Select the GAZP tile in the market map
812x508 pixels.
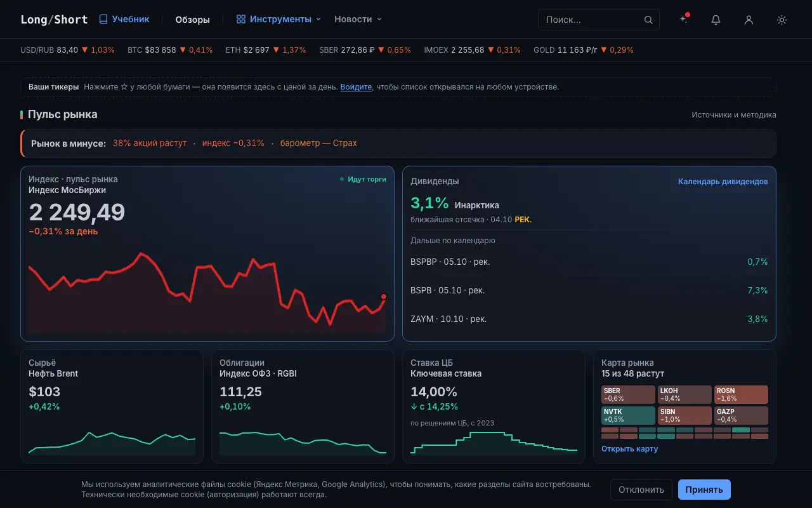(741, 416)
